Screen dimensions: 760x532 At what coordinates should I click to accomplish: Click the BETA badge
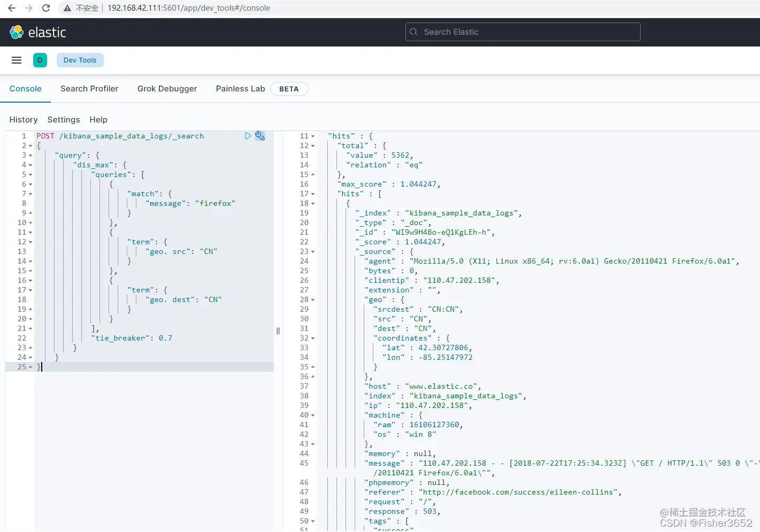click(x=289, y=89)
